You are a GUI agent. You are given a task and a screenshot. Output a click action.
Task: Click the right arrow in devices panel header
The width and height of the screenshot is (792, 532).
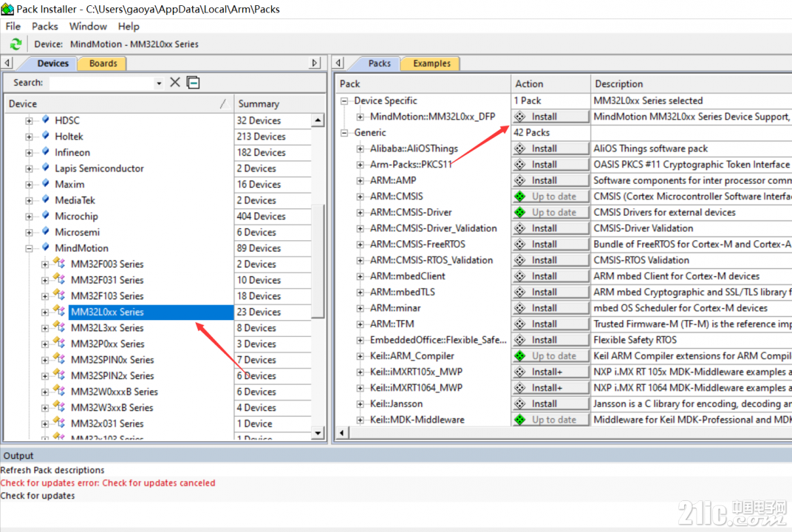point(315,63)
